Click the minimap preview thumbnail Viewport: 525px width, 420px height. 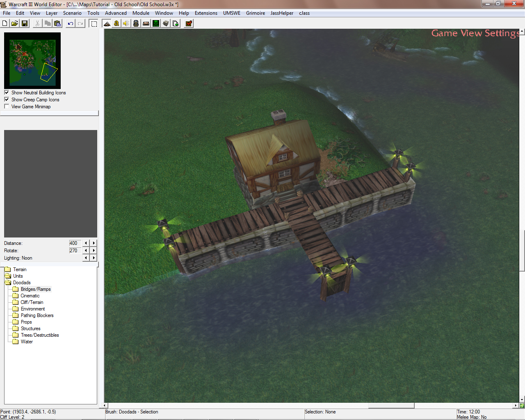pyautogui.click(x=32, y=61)
